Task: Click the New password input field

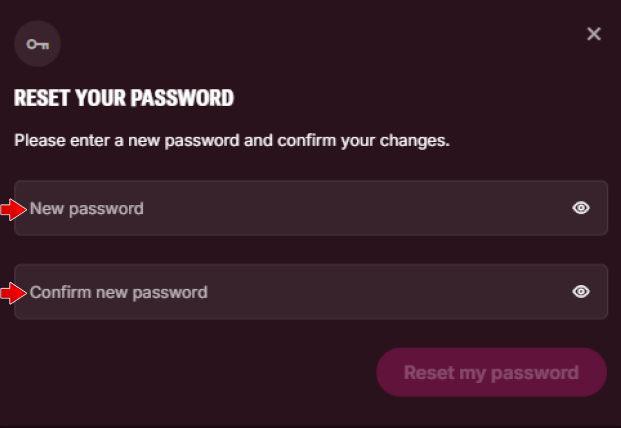Action: [x=300, y=208]
